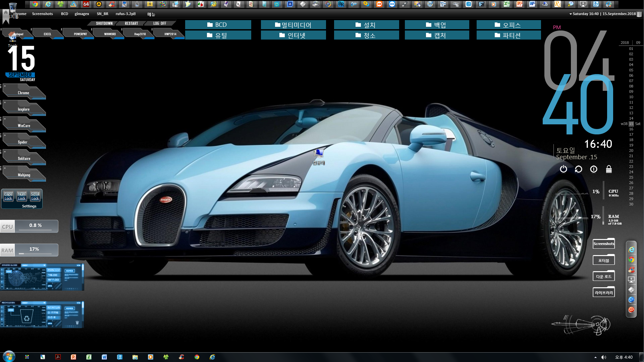Expand the Chrome launcher plus marker
This screenshot has height=362, width=644.
point(5,86)
